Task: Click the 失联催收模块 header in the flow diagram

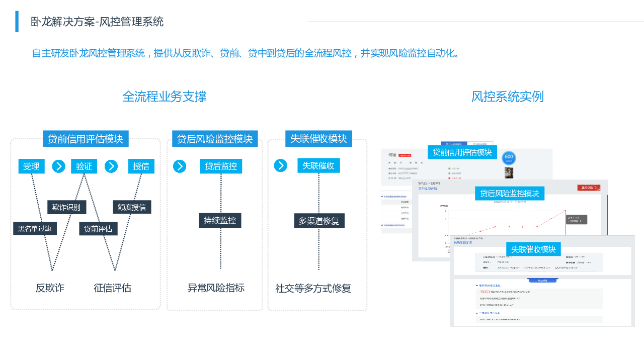Action: pos(318,139)
